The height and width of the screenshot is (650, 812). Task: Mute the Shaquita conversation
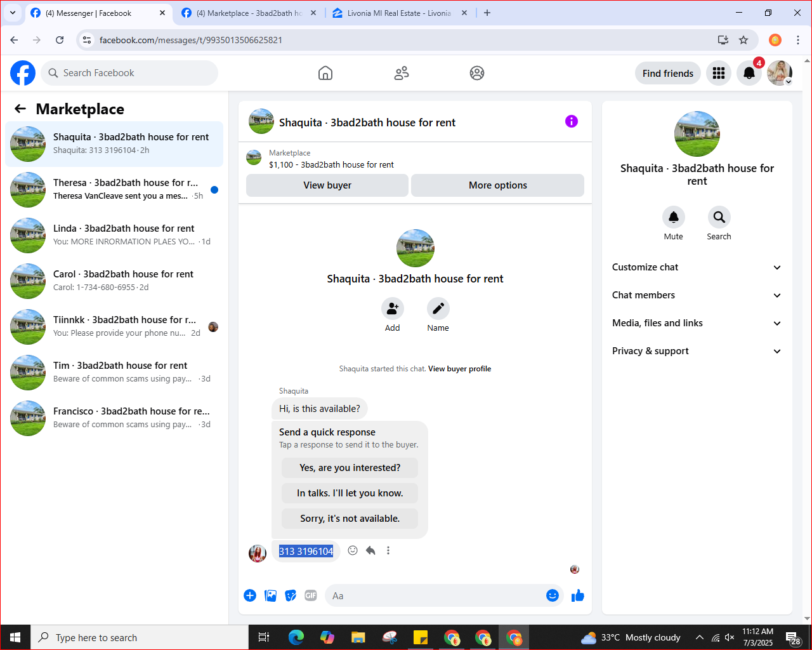[x=674, y=217]
